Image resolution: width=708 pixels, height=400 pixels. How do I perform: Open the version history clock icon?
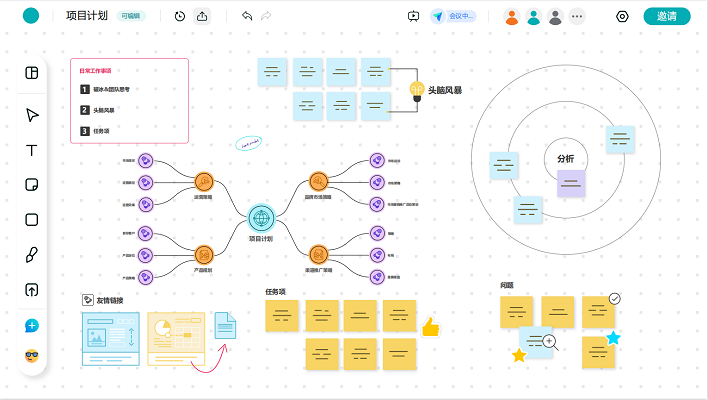[180, 16]
